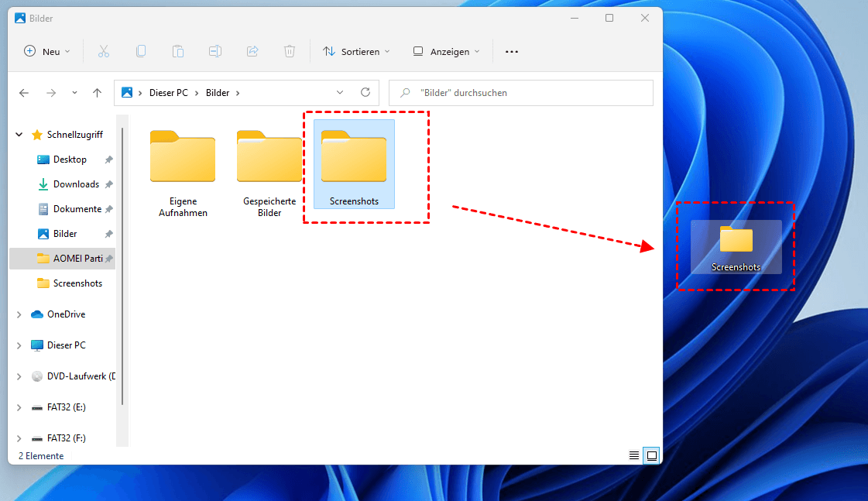
Task: Go up one folder level
Action: [x=98, y=93]
